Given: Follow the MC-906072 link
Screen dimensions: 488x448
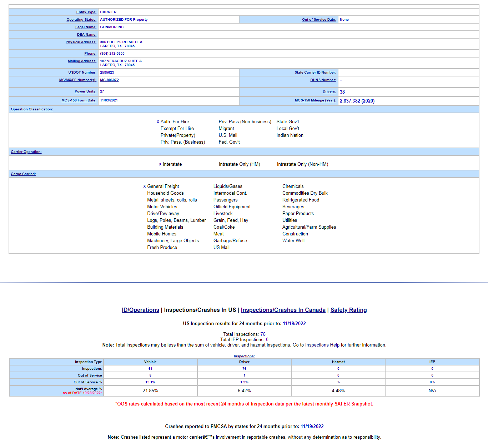Looking at the screenshot, I should (109, 80).
